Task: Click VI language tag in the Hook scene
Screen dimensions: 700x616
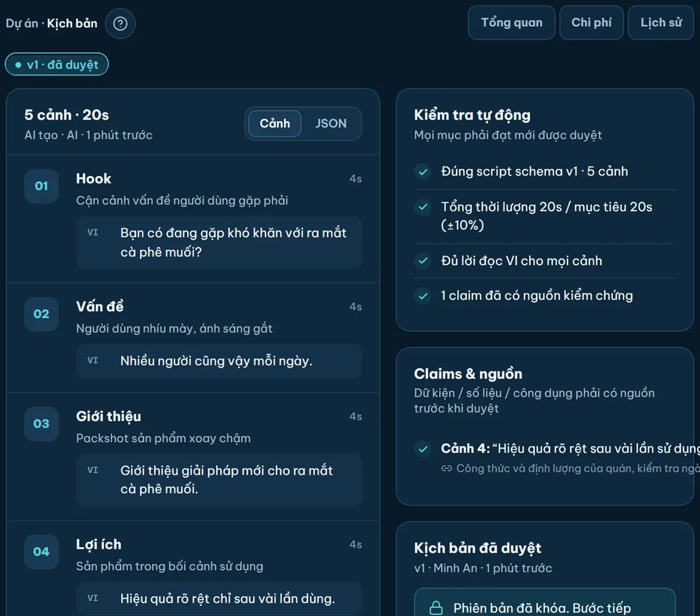Action: tap(93, 233)
